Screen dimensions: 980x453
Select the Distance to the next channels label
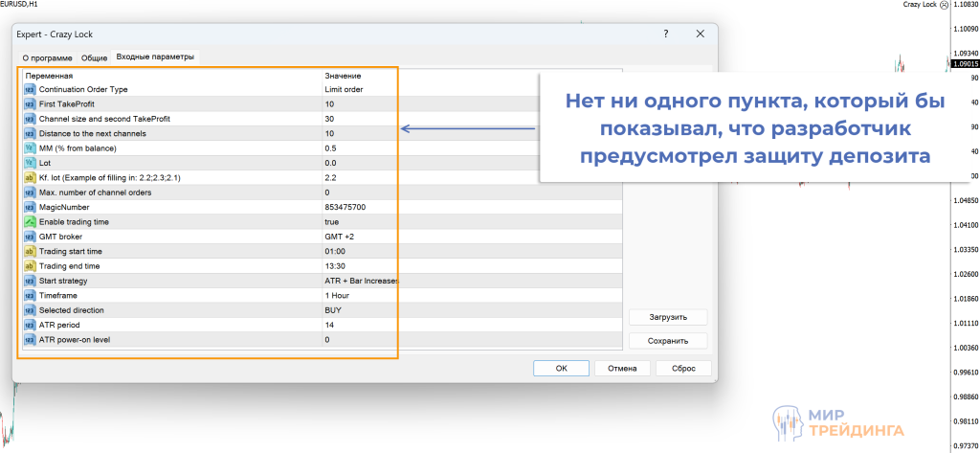93,133
